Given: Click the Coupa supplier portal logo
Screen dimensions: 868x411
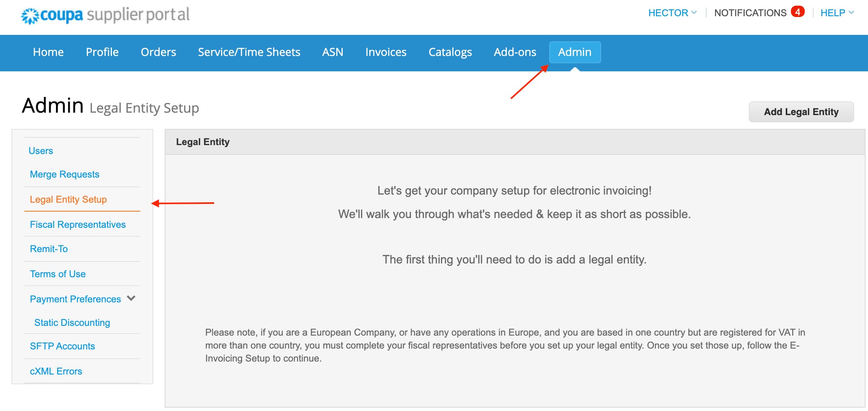Looking at the screenshot, I should (105, 15).
